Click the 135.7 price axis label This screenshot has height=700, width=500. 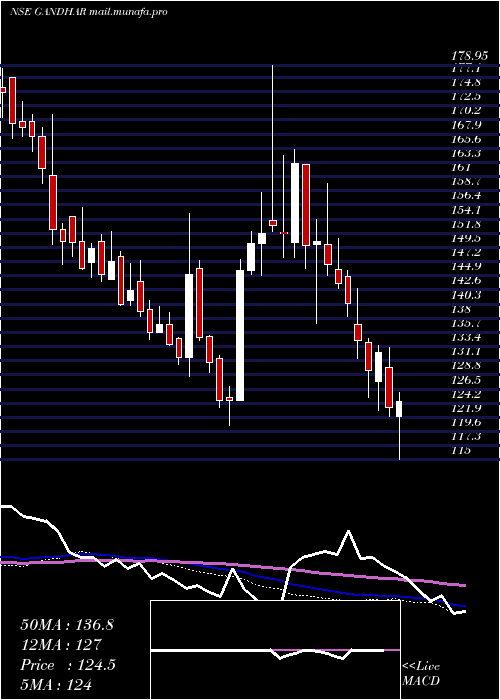pos(466,323)
